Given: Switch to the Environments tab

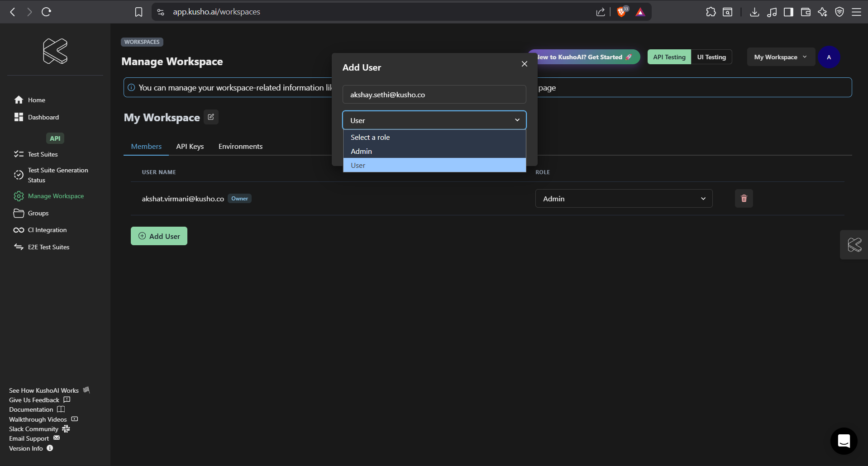Looking at the screenshot, I should coord(240,147).
